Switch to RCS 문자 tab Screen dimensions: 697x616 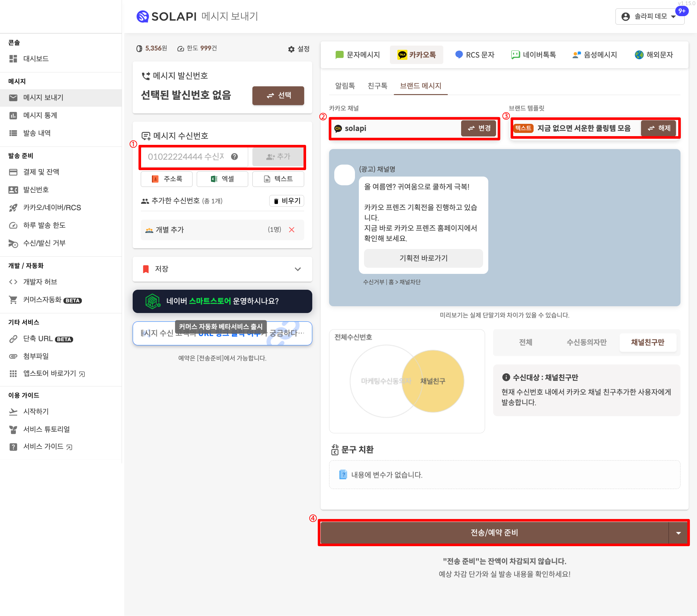click(x=475, y=55)
